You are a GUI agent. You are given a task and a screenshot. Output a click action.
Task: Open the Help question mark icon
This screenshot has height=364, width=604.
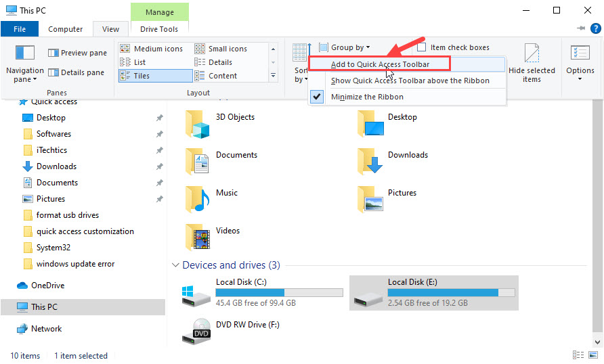595,28
